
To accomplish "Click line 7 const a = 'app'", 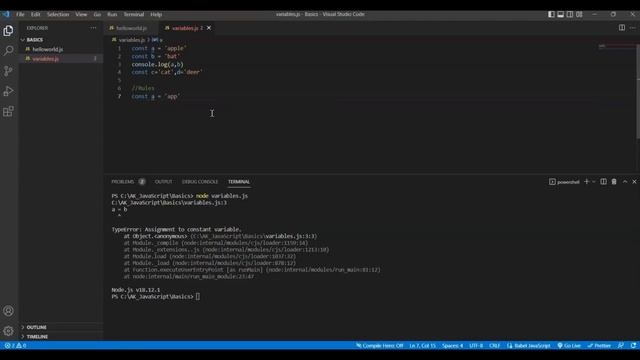I will pos(155,96).
